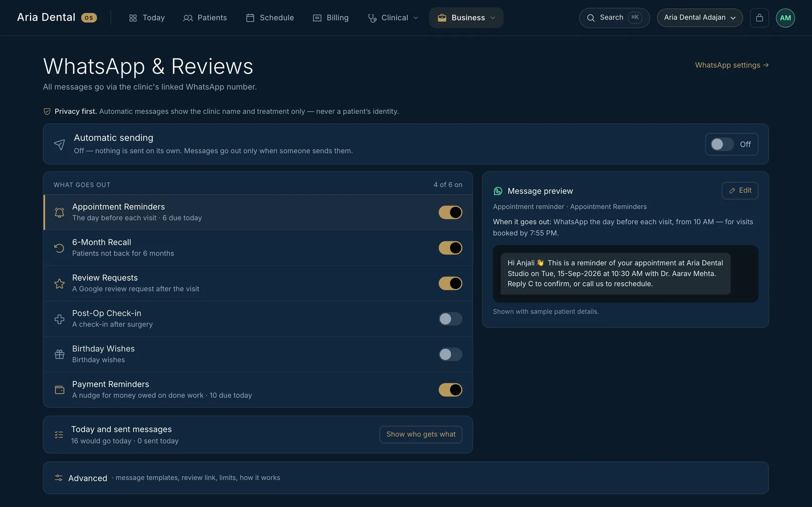Click the recall arrow icon for 6-Month Recall
812x507 pixels.
[59, 248]
